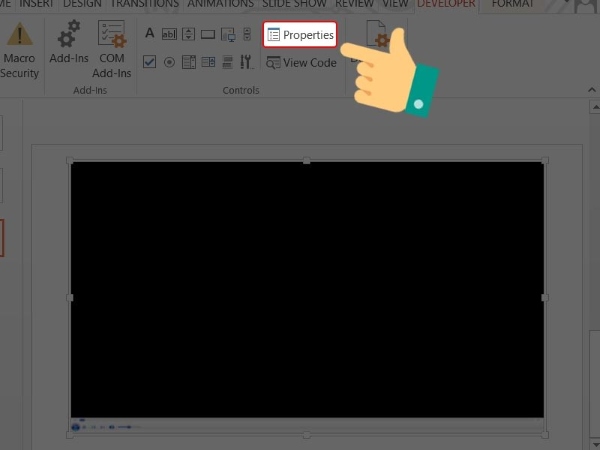This screenshot has width=600, height=450.
Task: Open More Controls tools icon
Action: [246, 62]
